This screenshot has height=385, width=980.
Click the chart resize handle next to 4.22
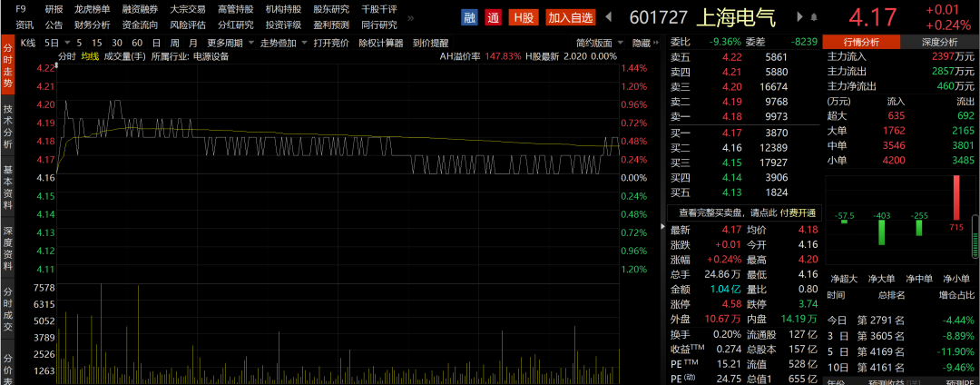57,66
